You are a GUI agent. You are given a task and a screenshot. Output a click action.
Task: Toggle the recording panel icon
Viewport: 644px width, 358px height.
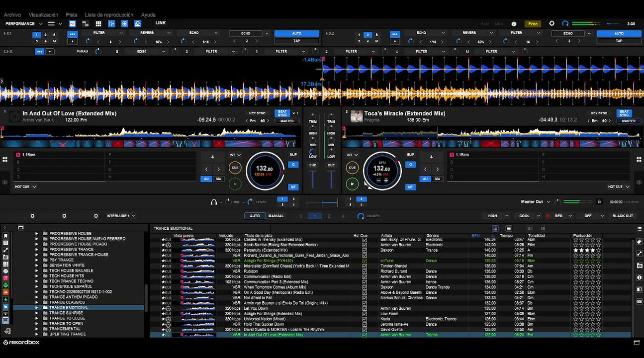click(x=124, y=23)
